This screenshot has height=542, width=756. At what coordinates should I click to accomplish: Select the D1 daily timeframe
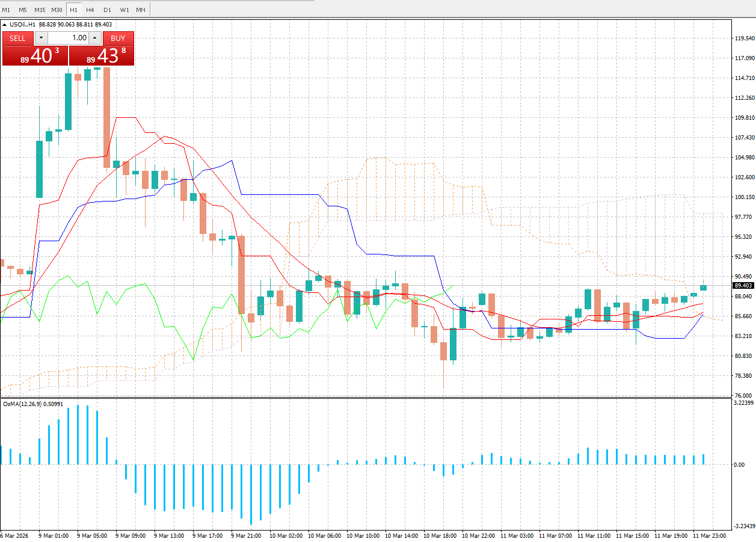(x=107, y=10)
